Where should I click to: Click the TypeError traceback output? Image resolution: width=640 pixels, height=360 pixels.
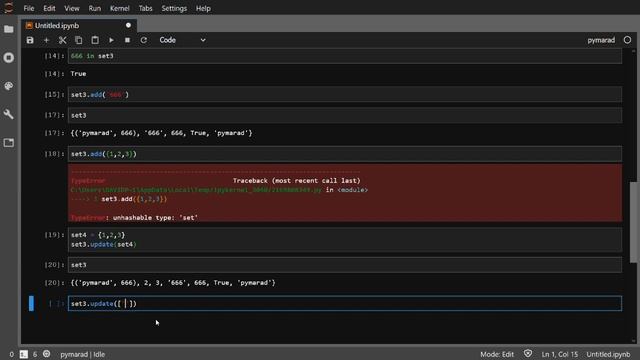tap(345, 193)
